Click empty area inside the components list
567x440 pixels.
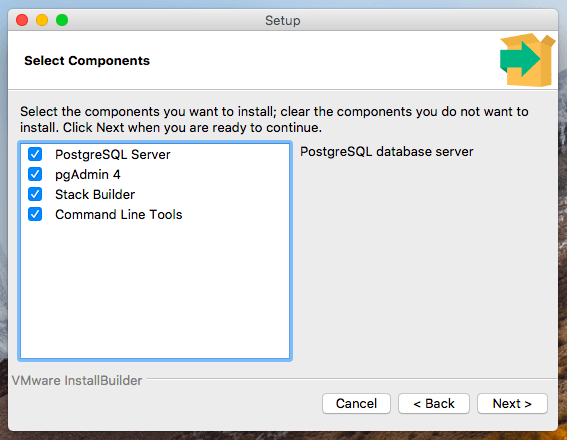coord(155,289)
